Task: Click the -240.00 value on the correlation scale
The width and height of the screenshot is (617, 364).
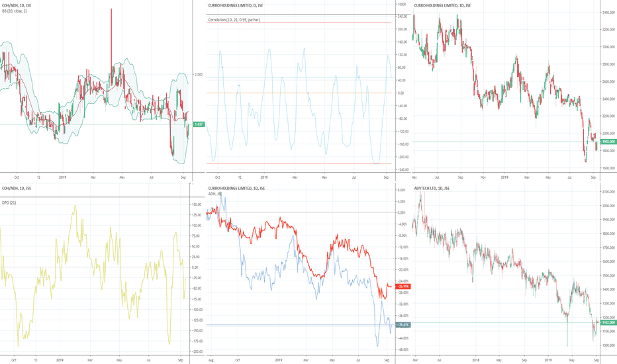Action: 402,169
